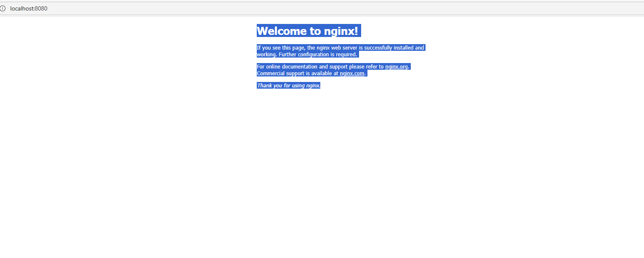Click the italic "Thank you for using nginx." line

pos(288,86)
